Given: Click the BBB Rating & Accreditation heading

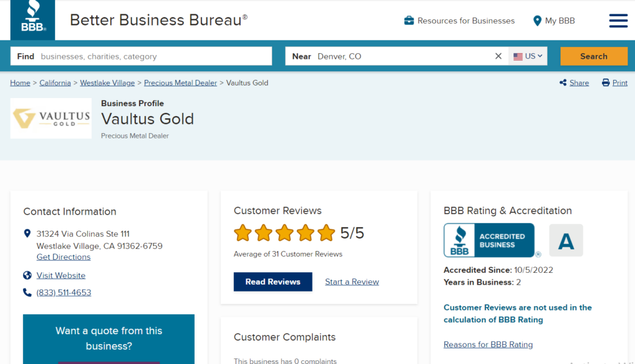Looking at the screenshot, I should point(507,211).
